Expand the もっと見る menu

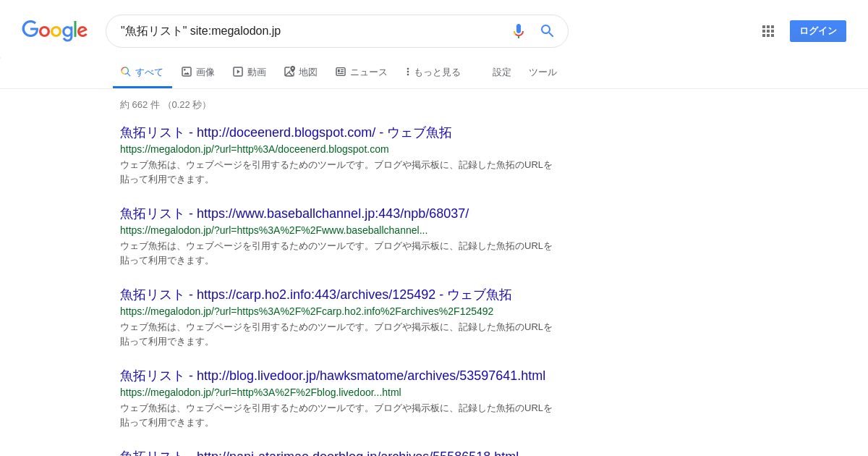click(x=433, y=72)
